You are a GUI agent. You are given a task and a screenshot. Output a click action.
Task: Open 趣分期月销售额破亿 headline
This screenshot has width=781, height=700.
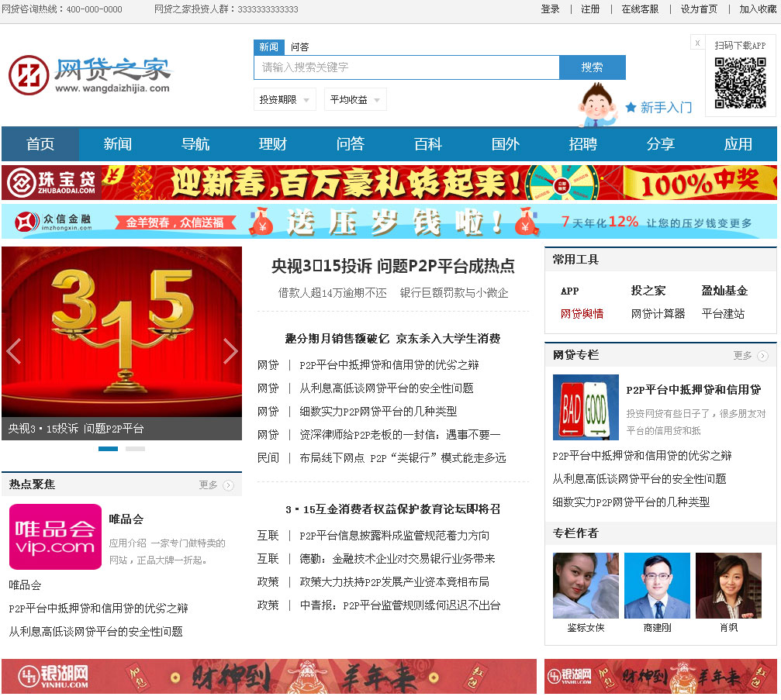click(393, 339)
